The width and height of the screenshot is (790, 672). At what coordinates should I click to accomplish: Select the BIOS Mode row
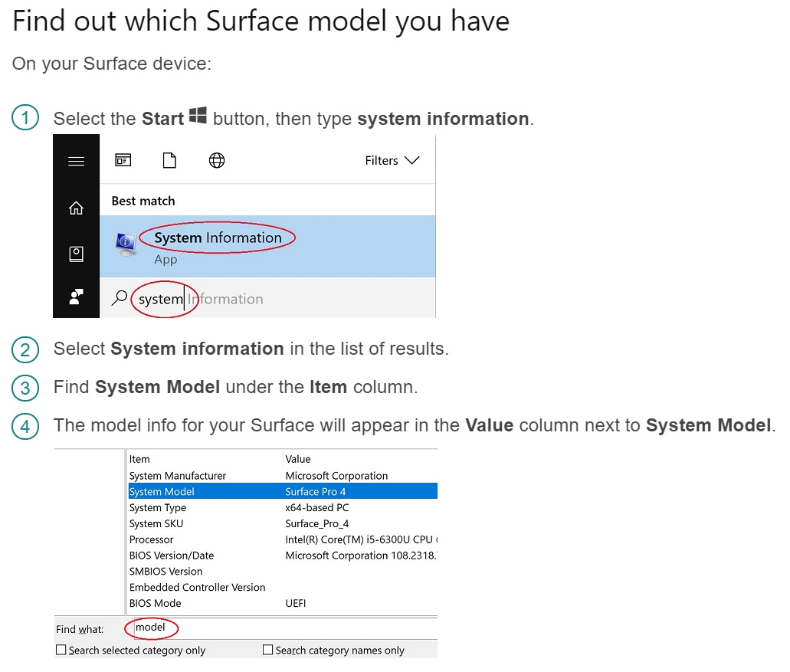pyautogui.click(x=283, y=603)
